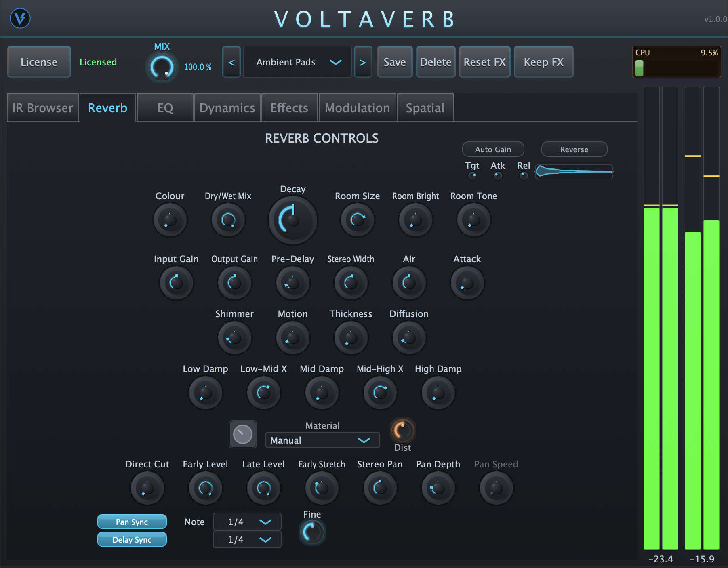Click the Fine knob
Image resolution: width=728 pixels, height=568 pixels.
tap(312, 532)
